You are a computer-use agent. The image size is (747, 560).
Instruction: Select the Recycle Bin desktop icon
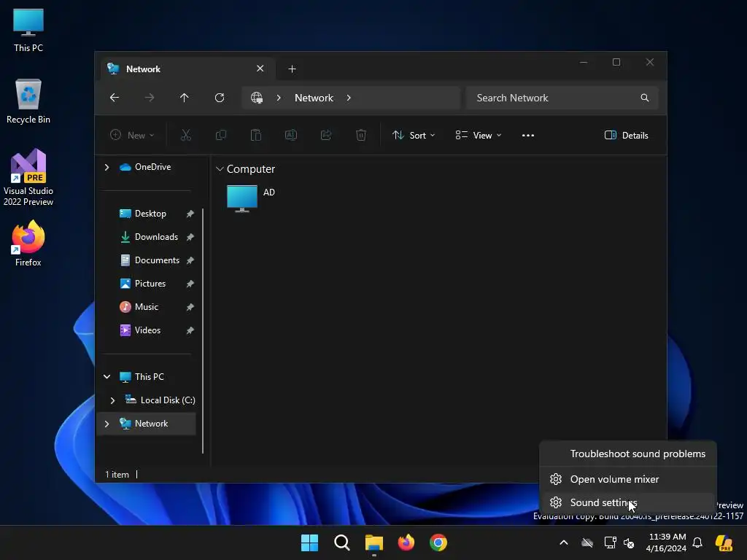click(x=28, y=101)
